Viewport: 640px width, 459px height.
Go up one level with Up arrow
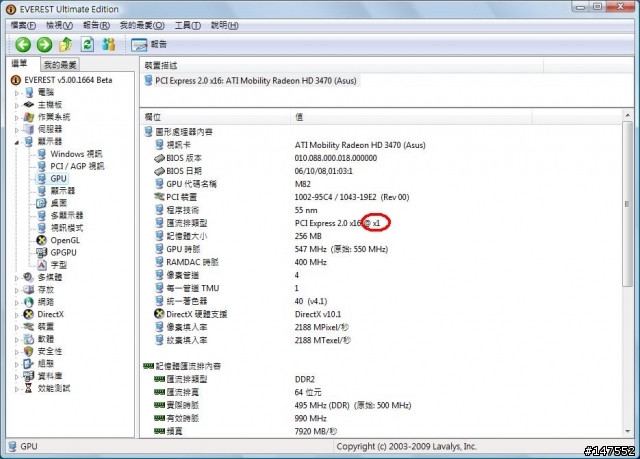coord(66,44)
